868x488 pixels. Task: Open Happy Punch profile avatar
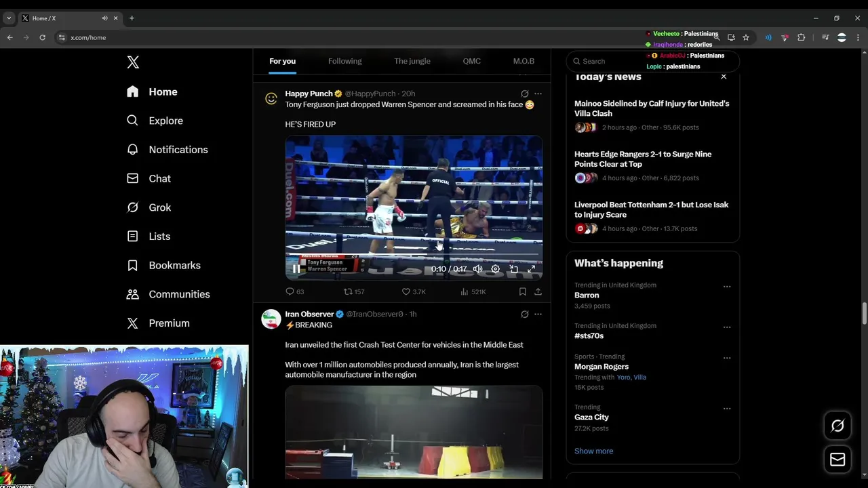click(271, 99)
